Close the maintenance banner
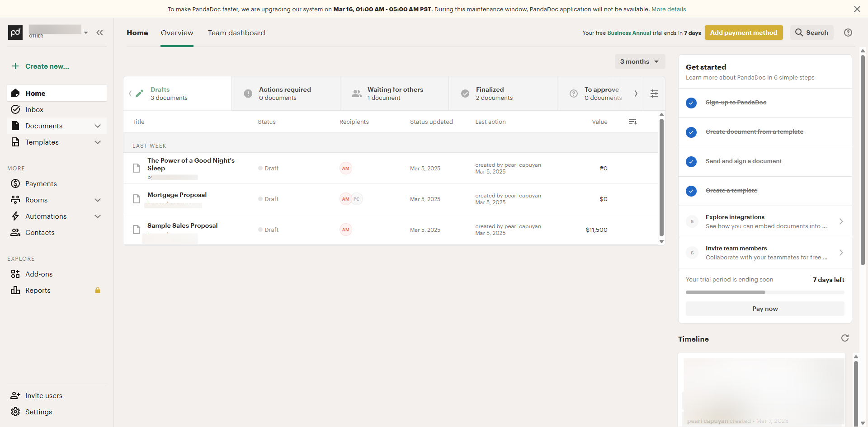This screenshot has width=868, height=427. click(x=857, y=9)
